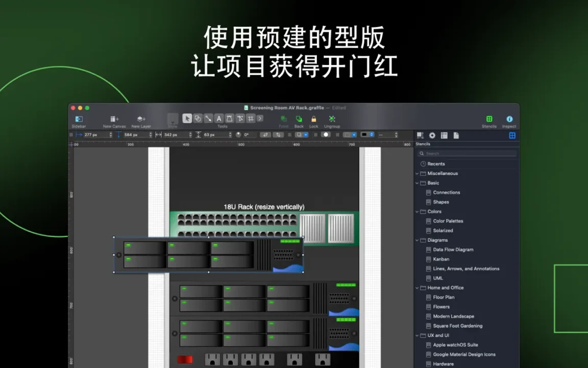Switch to the Document inspector tab

pos(456,135)
